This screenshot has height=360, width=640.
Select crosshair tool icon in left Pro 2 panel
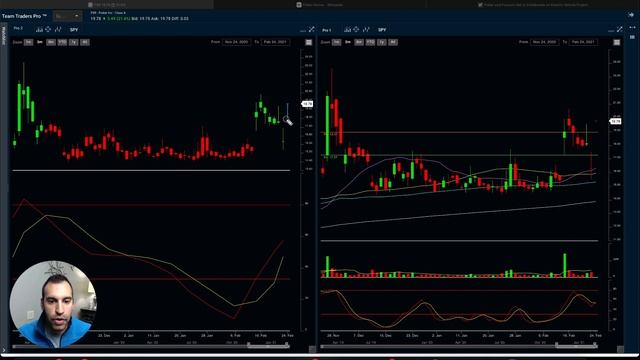coord(48,29)
